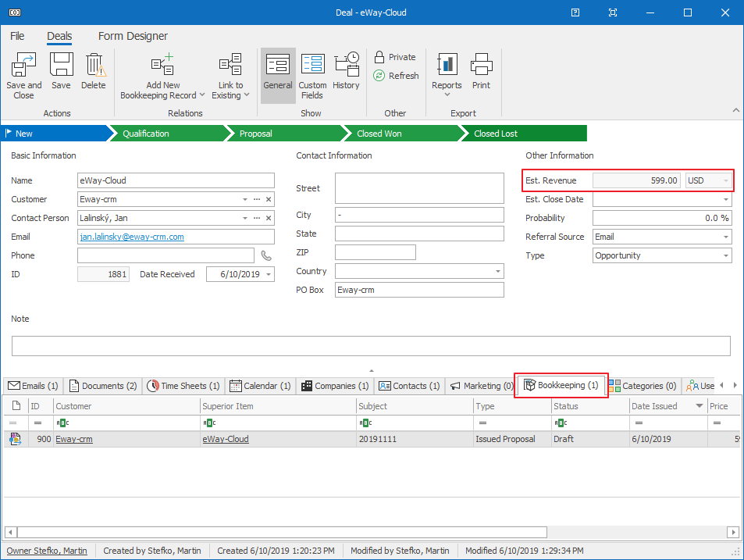Click the Status column filter icon

[x=561, y=423]
